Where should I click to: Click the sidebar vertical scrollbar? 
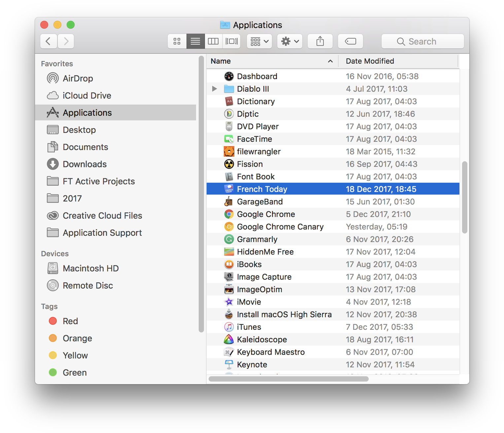[x=201, y=194]
